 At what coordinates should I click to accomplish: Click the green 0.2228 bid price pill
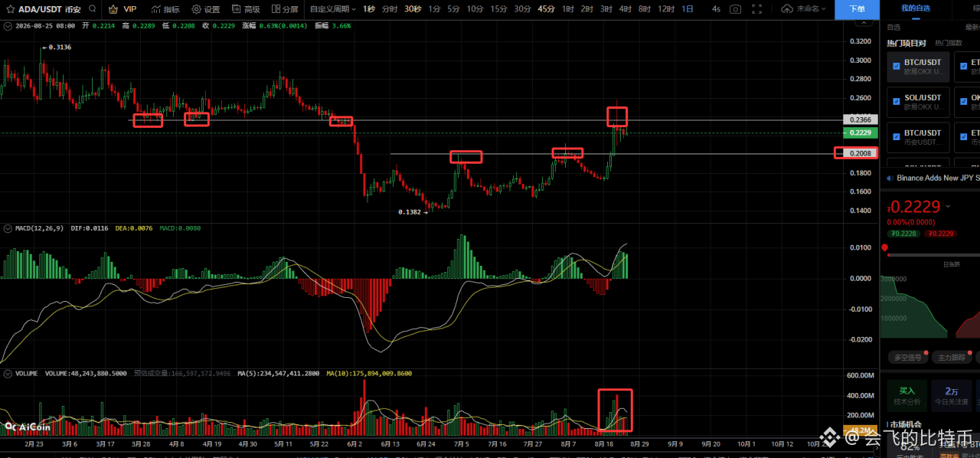tap(904, 233)
